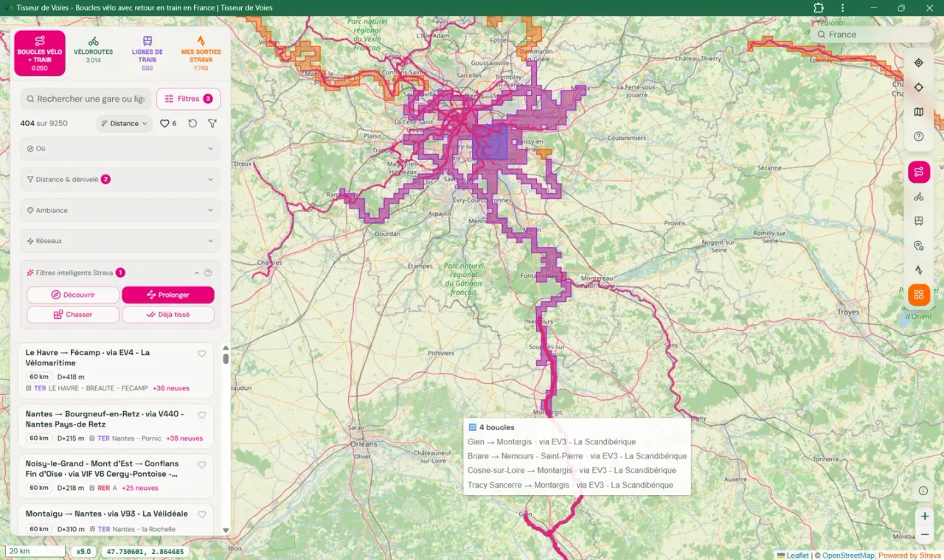Click the Strava icon on map toolbar

click(x=919, y=270)
